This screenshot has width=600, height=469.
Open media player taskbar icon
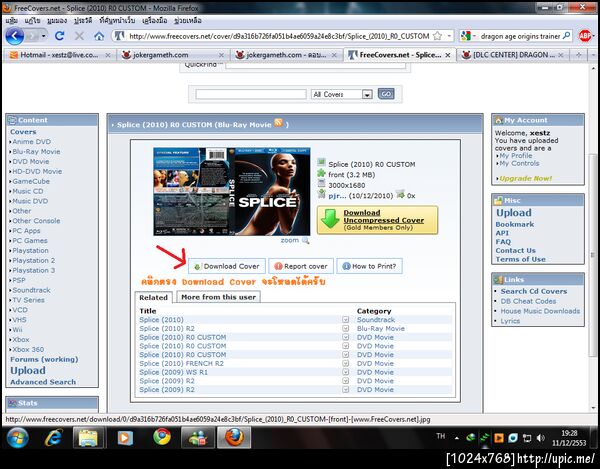pos(125,438)
